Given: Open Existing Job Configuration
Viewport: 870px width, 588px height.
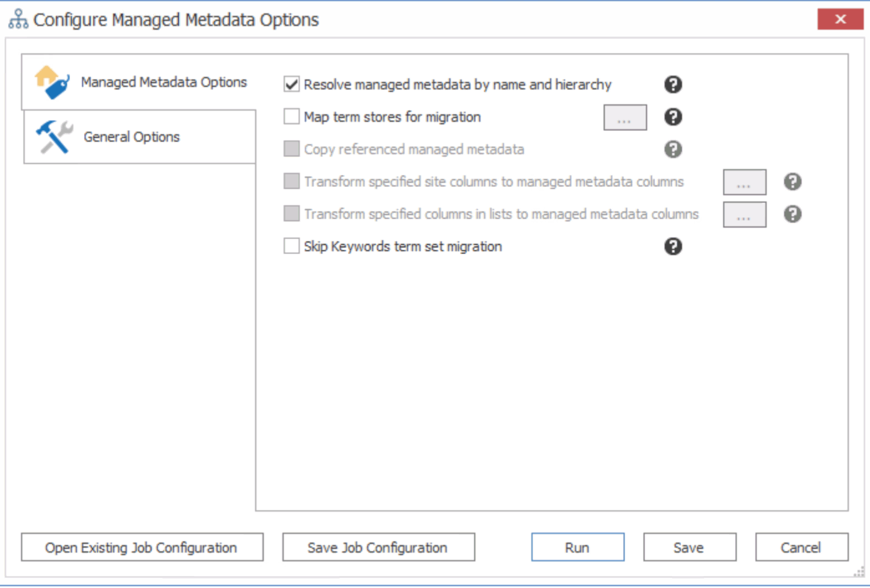Looking at the screenshot, I should pyautogui.click(x=142, y=547).
